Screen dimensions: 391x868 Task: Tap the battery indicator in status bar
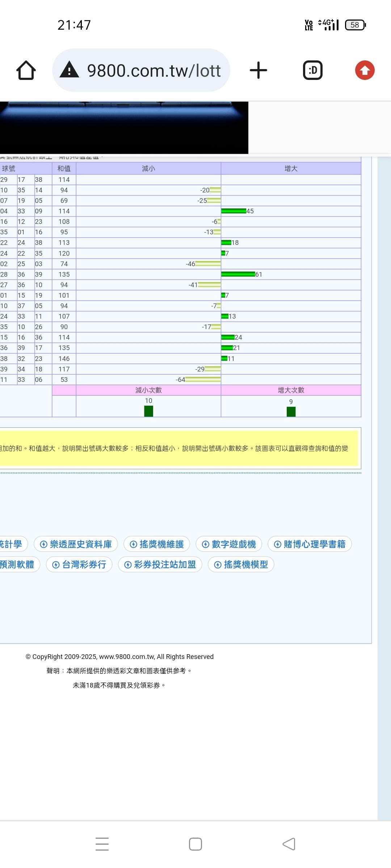coord(356,25)
